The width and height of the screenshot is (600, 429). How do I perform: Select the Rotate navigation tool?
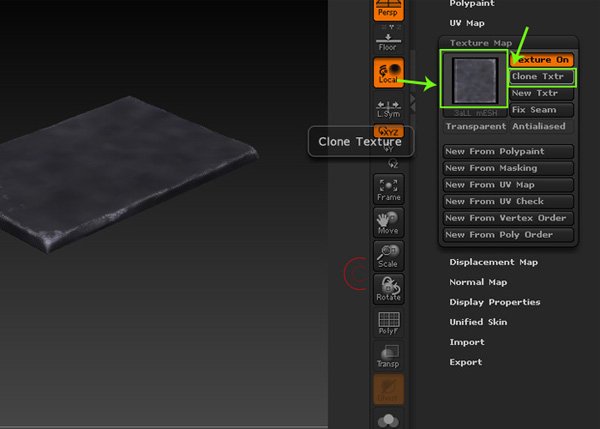point(388,288)
